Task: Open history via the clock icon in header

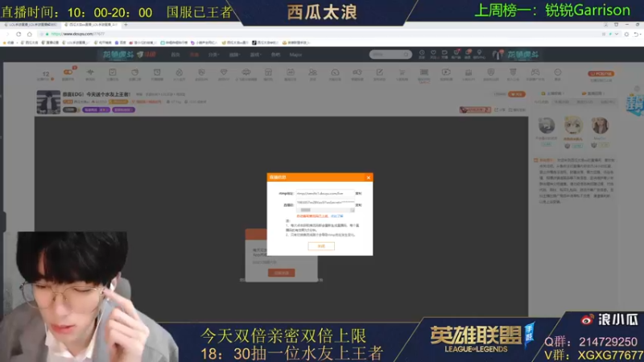Action: [422, 54]
